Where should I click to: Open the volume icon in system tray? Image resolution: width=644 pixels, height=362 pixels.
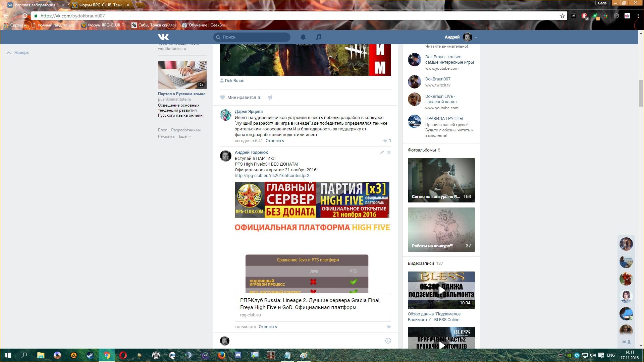pyautogui.click(x=593, y=355)
